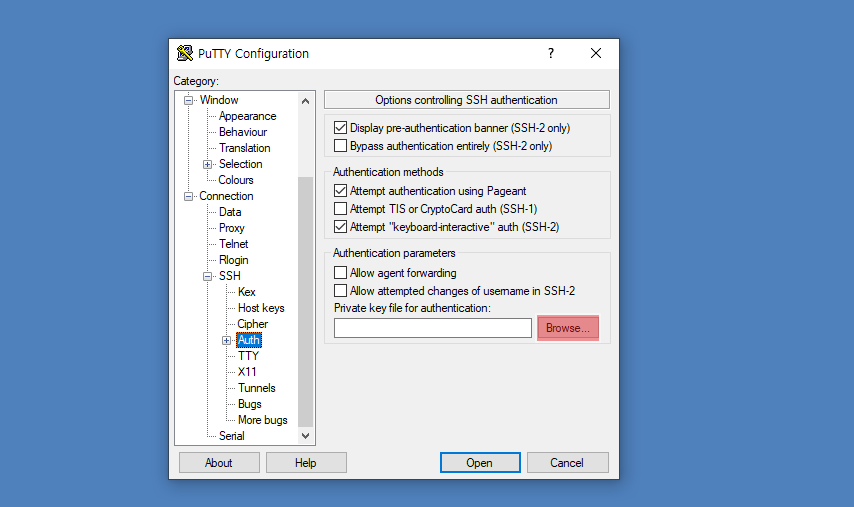Select Colours in category tree
Screen dimensions: 854x507
(236, 180)
